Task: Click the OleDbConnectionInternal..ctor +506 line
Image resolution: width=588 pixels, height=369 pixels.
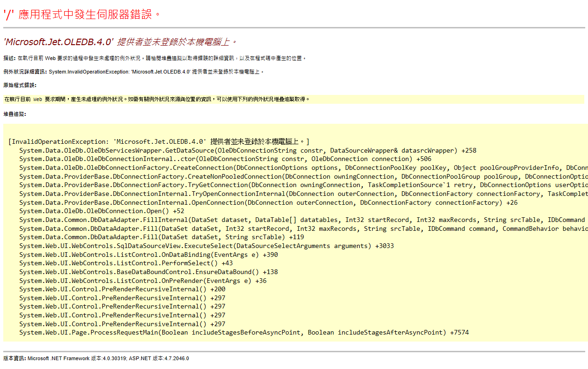Action: [225, 159]
